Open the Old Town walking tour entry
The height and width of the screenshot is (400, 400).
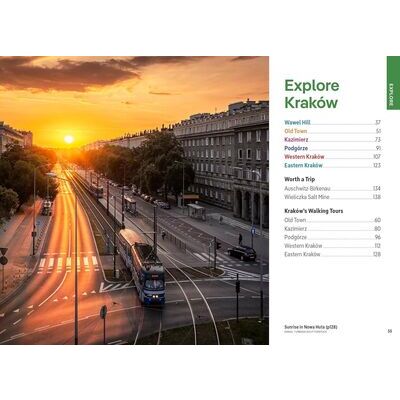[x=332, y=220]
